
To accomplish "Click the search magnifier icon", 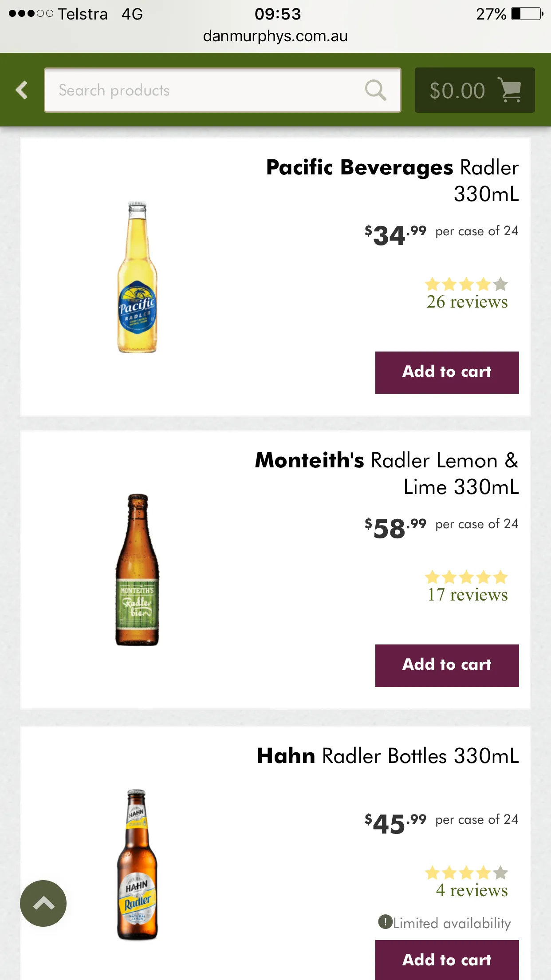I will tap(375, 90).
